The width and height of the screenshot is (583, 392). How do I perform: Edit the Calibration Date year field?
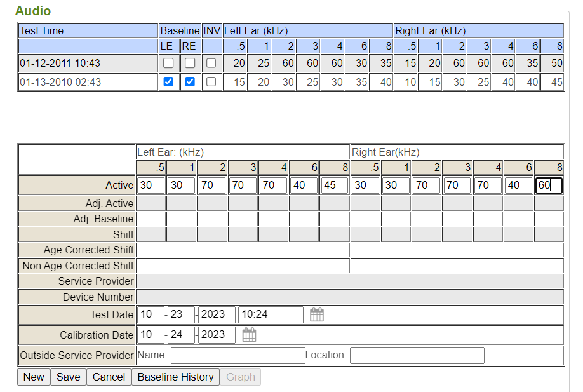(x=217, y=335)
